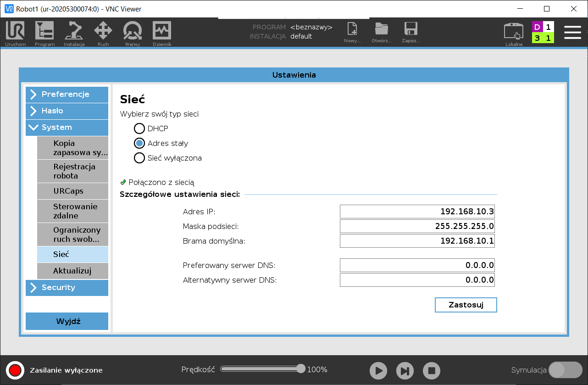The width and height of the screenshot is (588, 385).
Task: Maximize the VNC Viewer window
Action: pos(547,9)
